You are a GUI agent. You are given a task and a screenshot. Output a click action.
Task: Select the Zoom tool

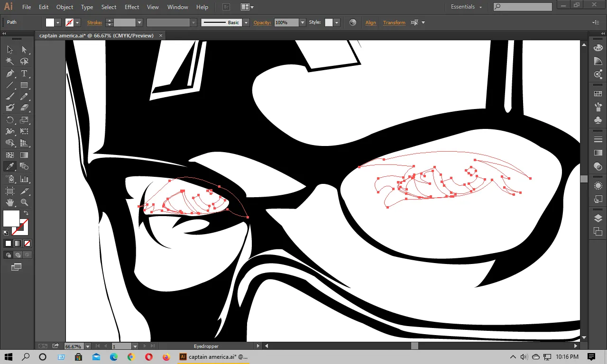point(24,203)
